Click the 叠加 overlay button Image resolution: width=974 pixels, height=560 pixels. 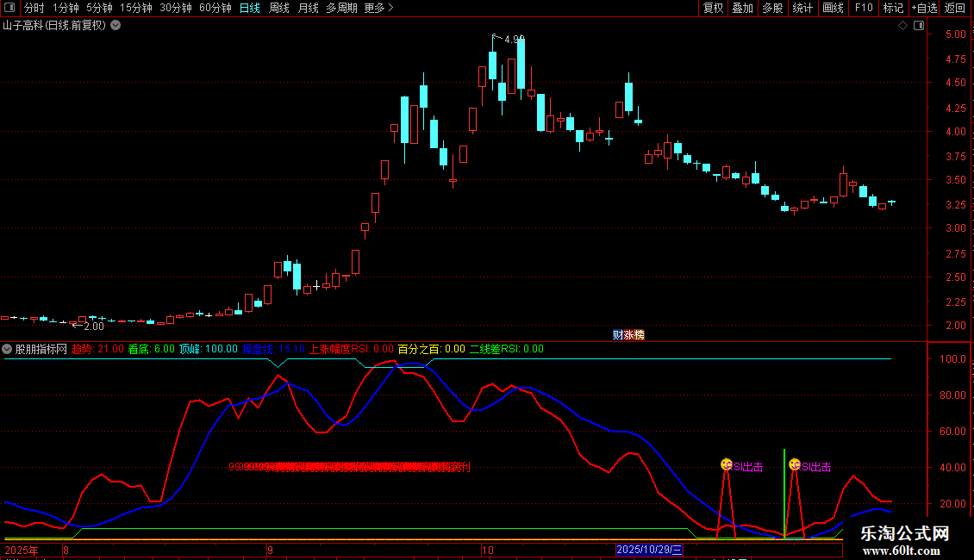point(742,8)
